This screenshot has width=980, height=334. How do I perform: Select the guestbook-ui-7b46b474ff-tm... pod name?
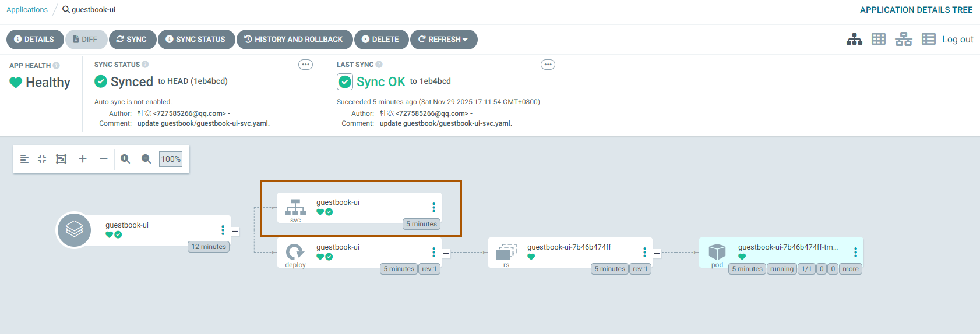[788, 247]
